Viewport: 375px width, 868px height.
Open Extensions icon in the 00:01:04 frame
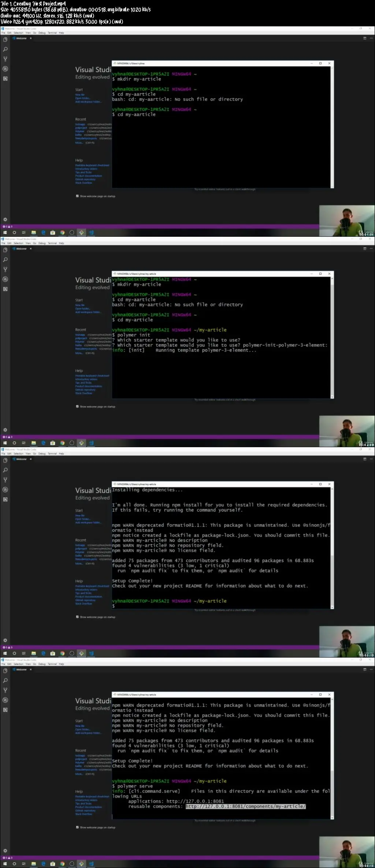(x=5, y=78)
